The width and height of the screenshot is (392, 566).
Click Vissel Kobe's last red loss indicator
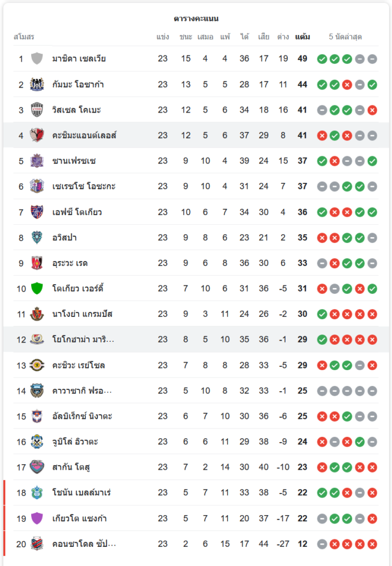click(372, 110)
